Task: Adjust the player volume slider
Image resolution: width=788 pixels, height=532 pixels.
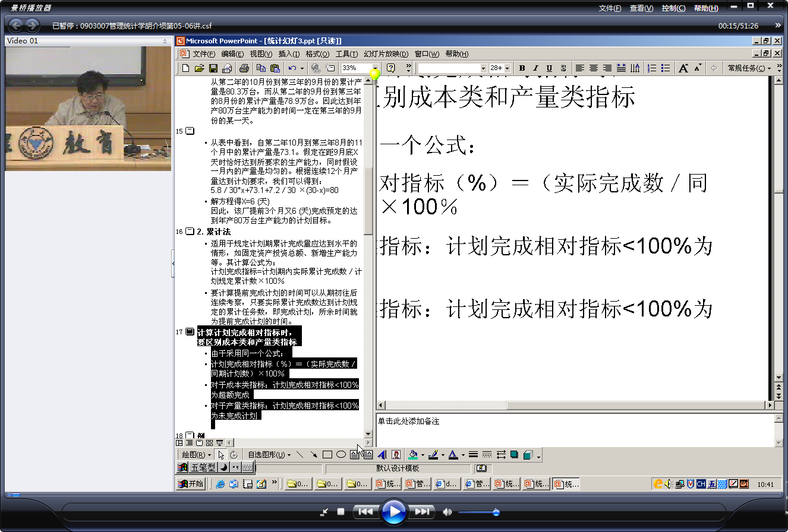Action: pos(478,512)
